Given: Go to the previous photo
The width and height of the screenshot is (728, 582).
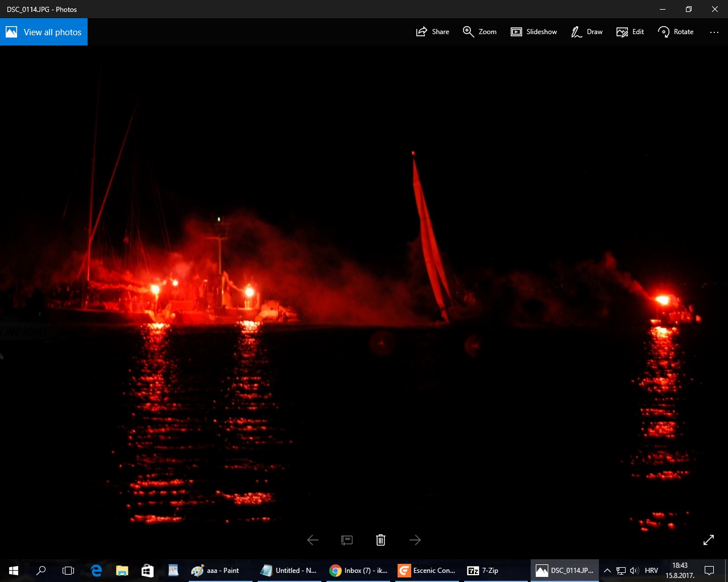Looking at the screenshot, I should [x=312, y=540].
